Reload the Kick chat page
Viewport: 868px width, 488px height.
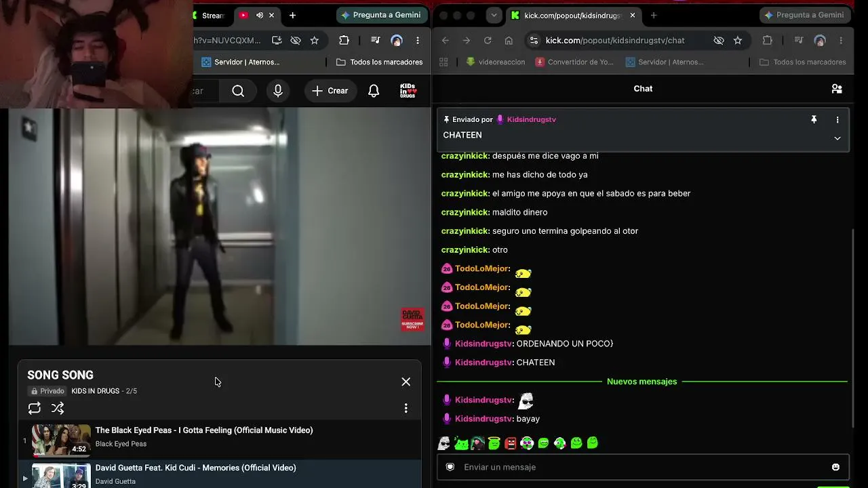(x=488, y=41)
